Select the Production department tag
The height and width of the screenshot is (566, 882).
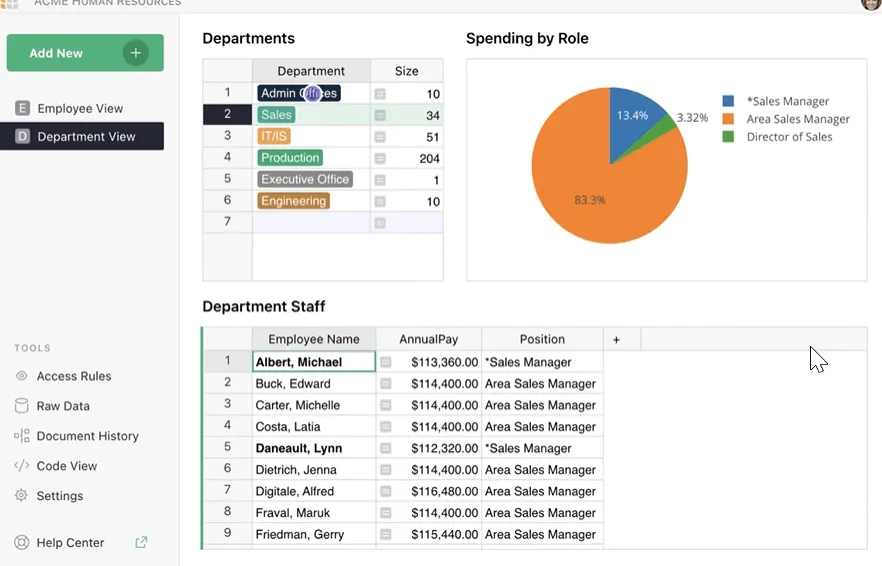pos(290,158)
